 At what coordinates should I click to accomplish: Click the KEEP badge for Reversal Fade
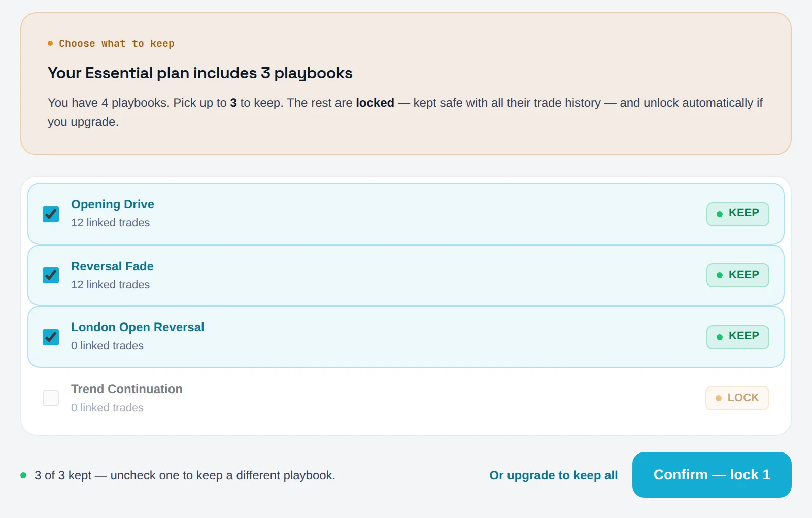point(738,275)
